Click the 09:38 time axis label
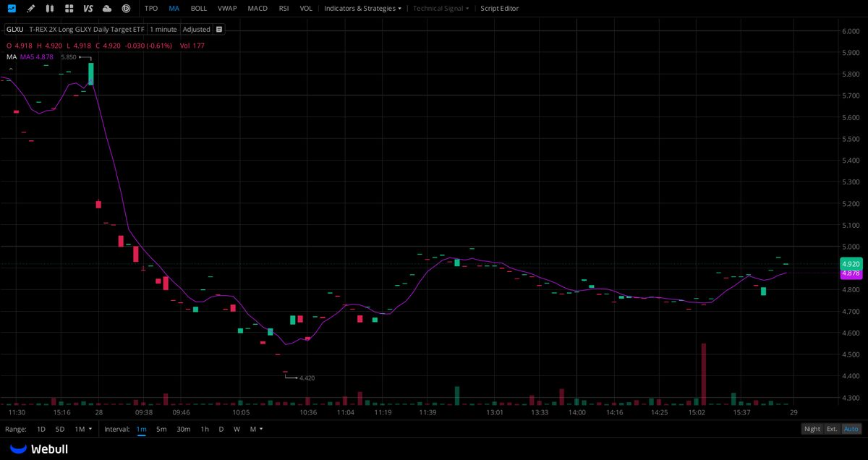Screen dimensions: 868x460 click(x=143, y=412)
